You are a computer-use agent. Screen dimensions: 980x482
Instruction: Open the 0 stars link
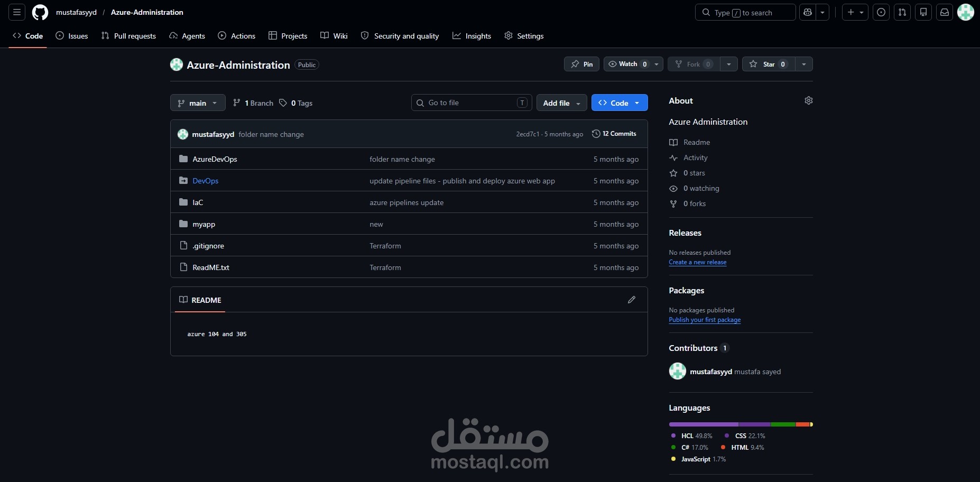click(x=687, y=173)
